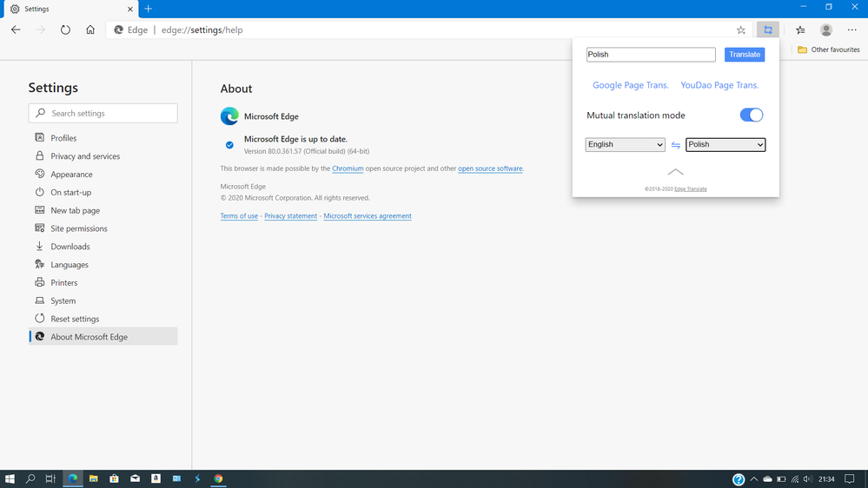Open Google Page Trans. link
868x488 pixels.
click(x=631, y=85)
